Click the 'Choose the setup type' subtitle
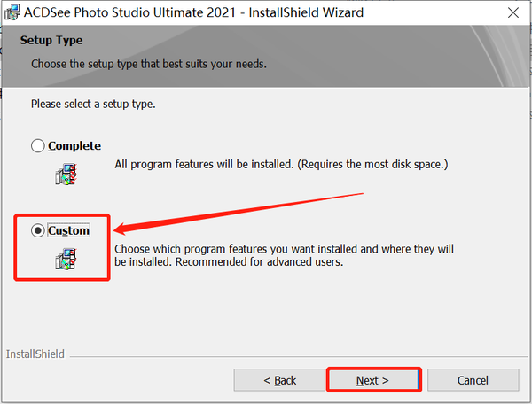The image size is (532, 404). tap(148, 64)
